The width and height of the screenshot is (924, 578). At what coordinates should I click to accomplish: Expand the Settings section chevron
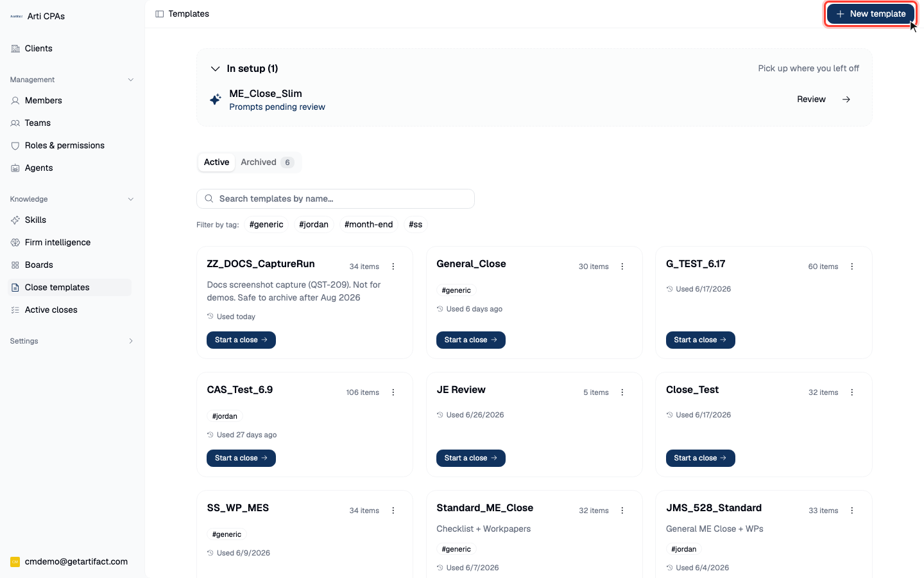click(x=131, y=341)
